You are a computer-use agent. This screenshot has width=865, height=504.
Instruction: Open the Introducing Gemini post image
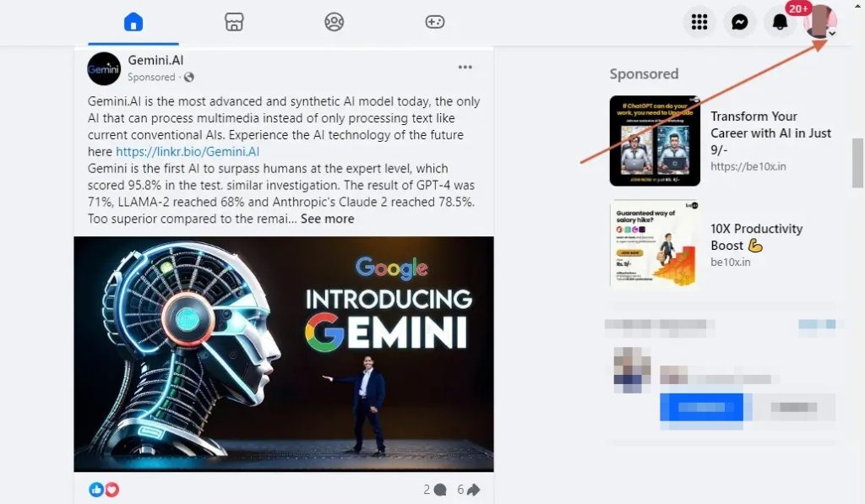[284, 354]
